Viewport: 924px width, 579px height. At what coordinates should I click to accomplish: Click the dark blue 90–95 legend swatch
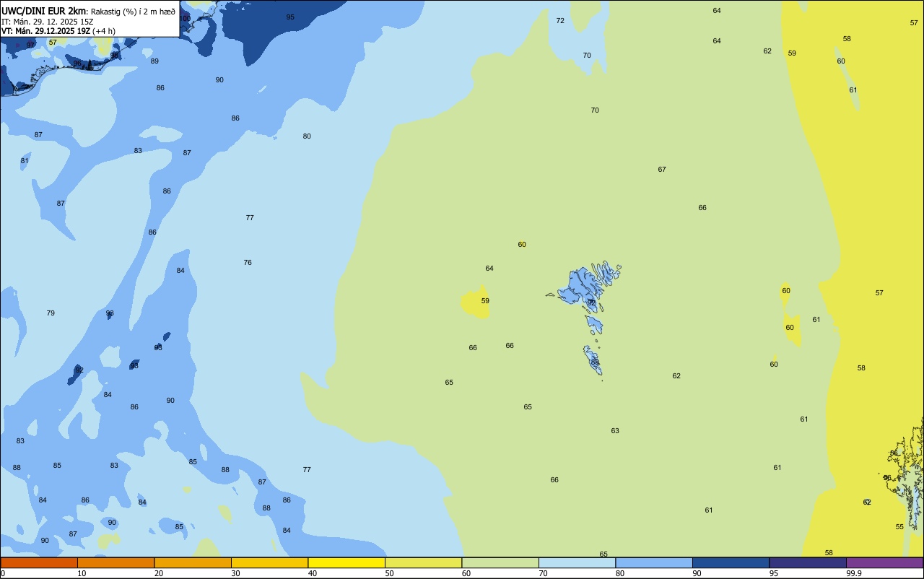click(x=731, y=562)
